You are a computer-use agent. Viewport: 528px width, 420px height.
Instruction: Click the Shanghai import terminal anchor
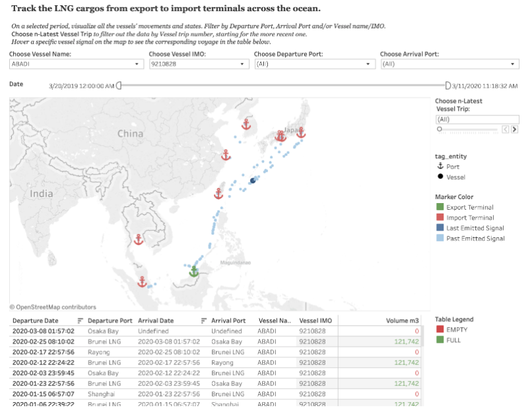click(x=225, y=155)
